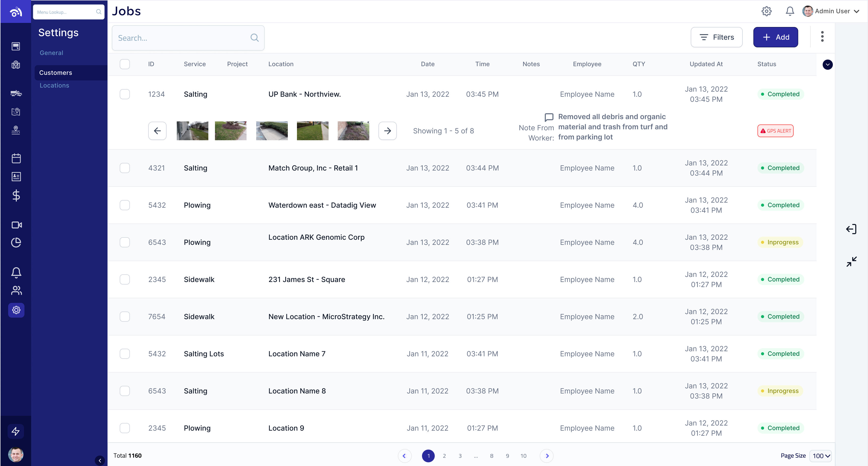Viewport: 868px width, 466px height.
Task: Collapse the Settings side panel
Action: click(100, 460)
